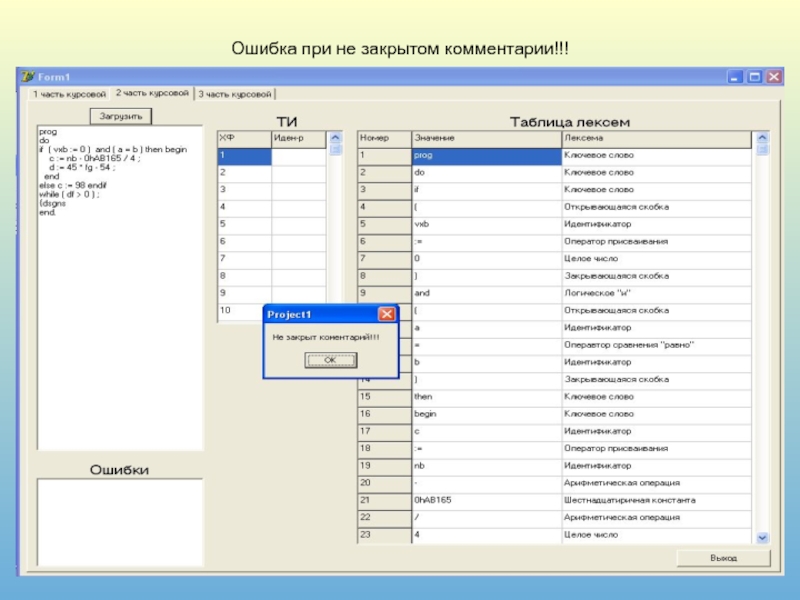Close the Form1 main window
Viewport: 800px width, 600px height.
772,76
